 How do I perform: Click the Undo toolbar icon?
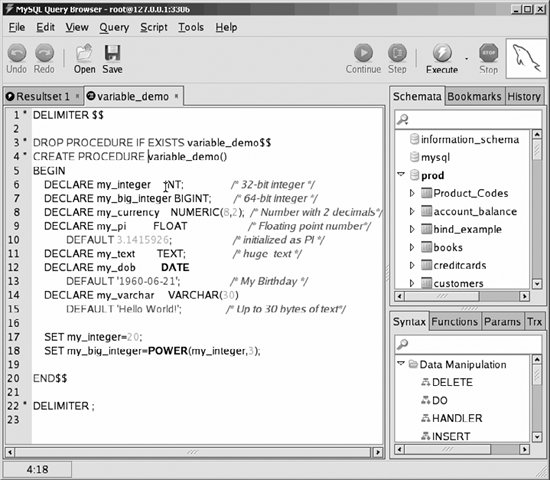[16, 53]
